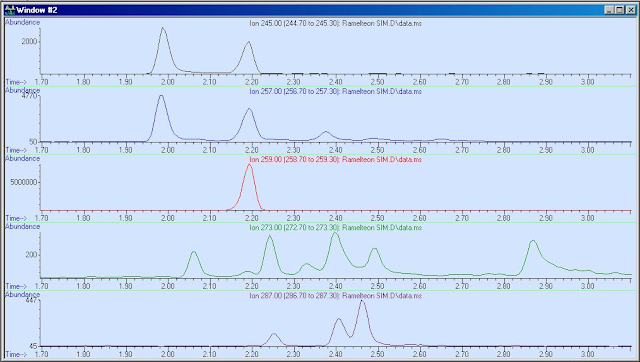Minimize Window #2
Image resolution: width=640 pixels, height=362 pixels.
point(609,10)
